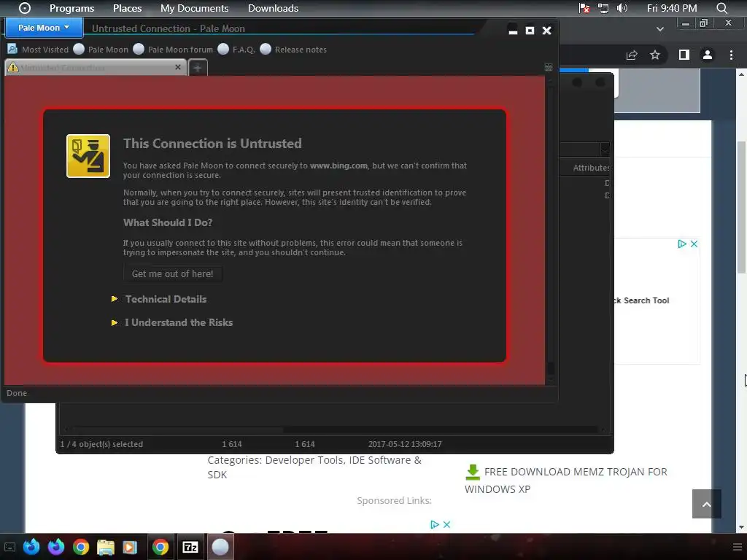Select the Untrusted Connection tab
The image size is (747, 560).
coord(96,68)
